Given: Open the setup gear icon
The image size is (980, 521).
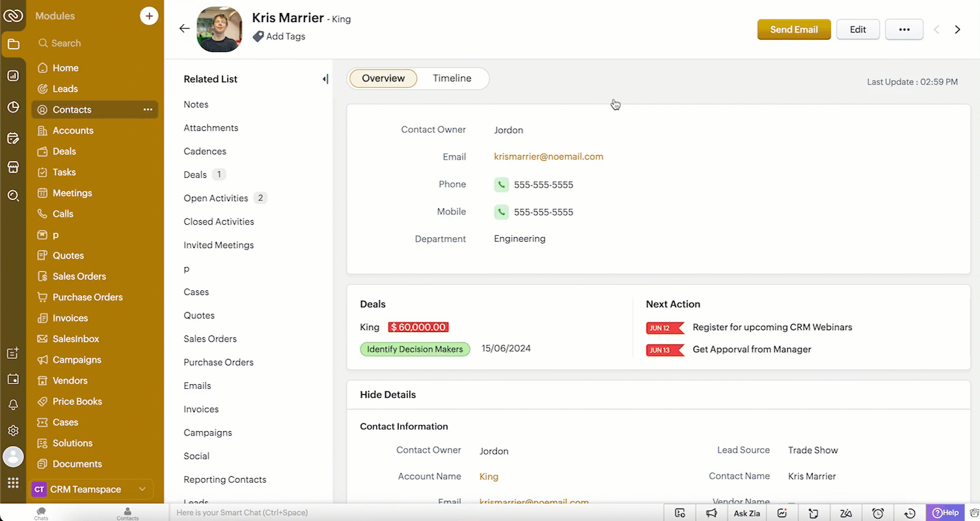Looking at the screenshot, I should [x=13, y=430].
